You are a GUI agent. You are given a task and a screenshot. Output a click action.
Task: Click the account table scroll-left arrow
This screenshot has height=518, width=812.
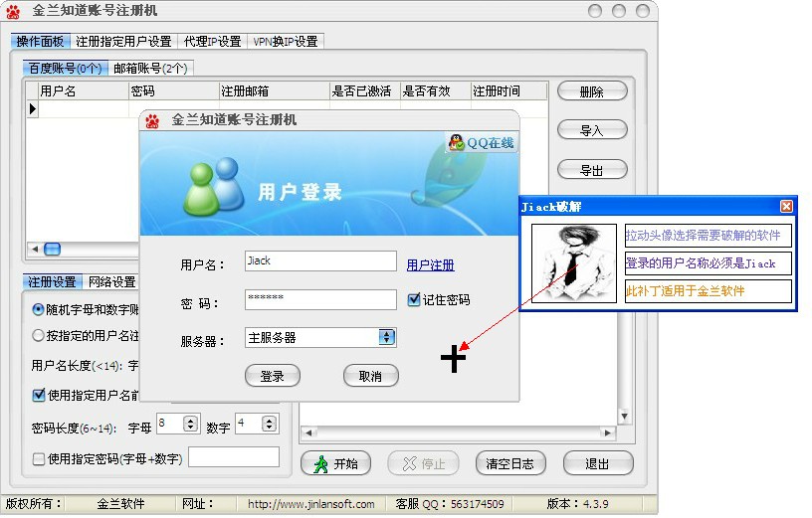35,249
